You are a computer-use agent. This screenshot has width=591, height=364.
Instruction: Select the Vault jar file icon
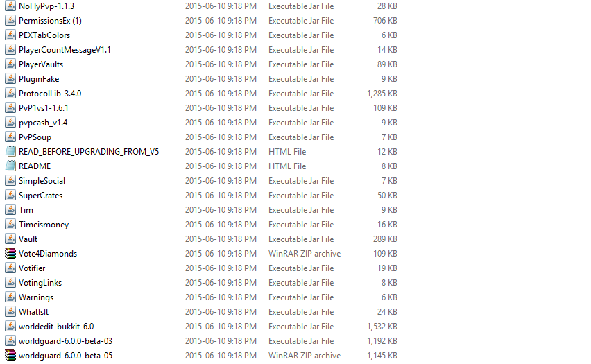pyautogui.click(x=10, y=239)
